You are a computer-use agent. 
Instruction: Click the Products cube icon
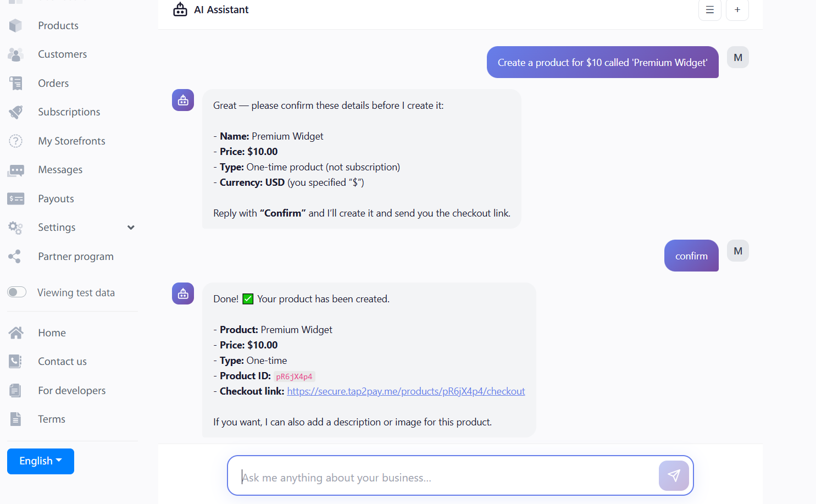(15, 25)
